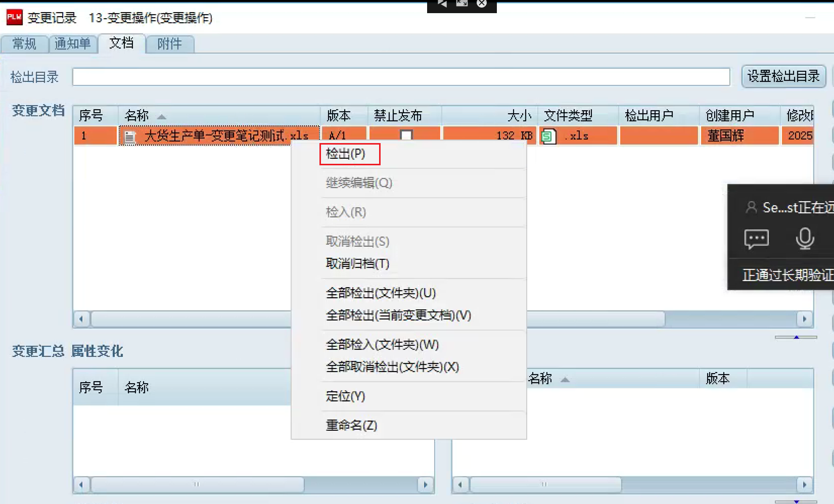Select the 文档 tab

[x=122, y=43]
